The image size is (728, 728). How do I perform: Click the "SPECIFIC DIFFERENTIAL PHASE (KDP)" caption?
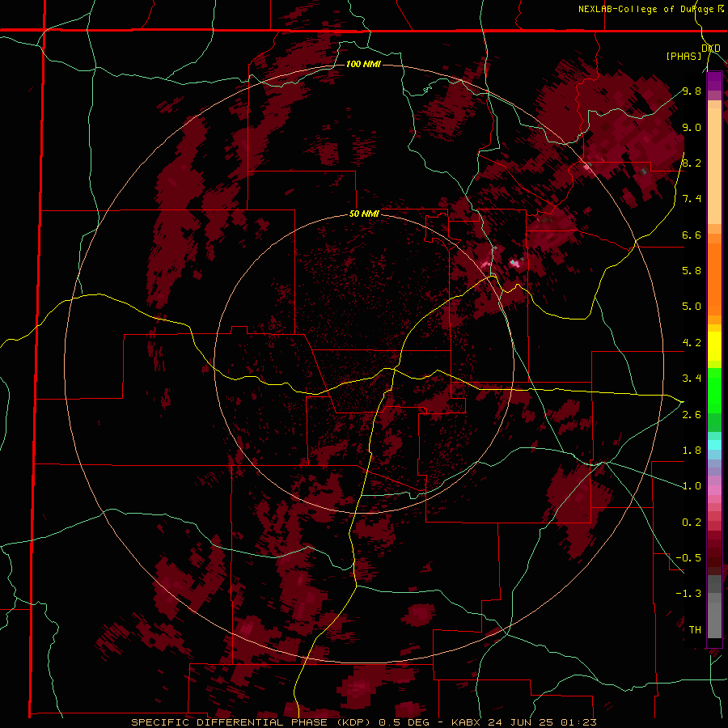pyautogui.click(x=252, y=722)
